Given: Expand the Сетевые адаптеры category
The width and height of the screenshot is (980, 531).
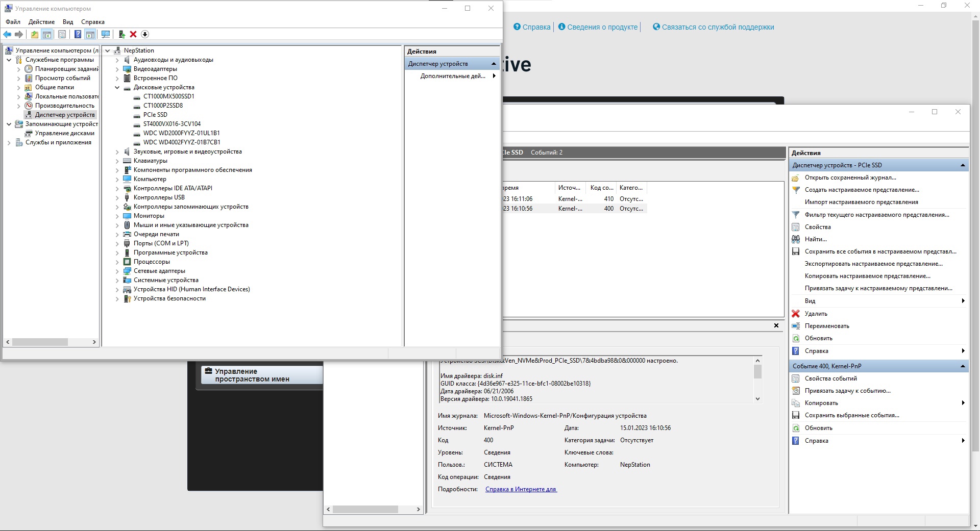Looking at the screenshot, I should click(x=117, y=271).
